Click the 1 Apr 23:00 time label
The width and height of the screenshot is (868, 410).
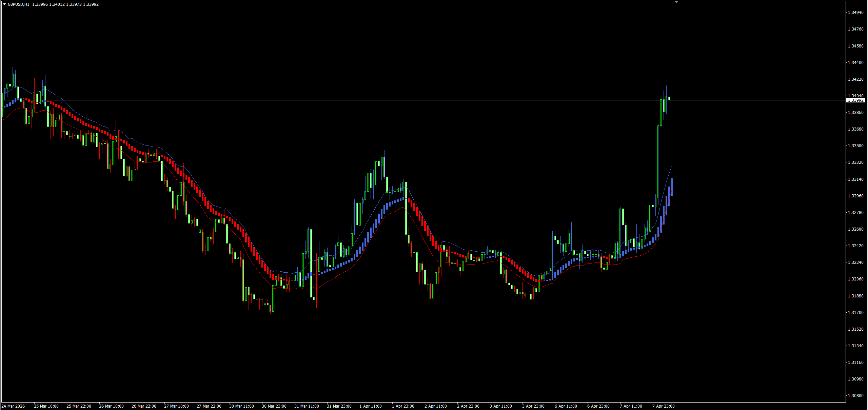coord(403,406)
